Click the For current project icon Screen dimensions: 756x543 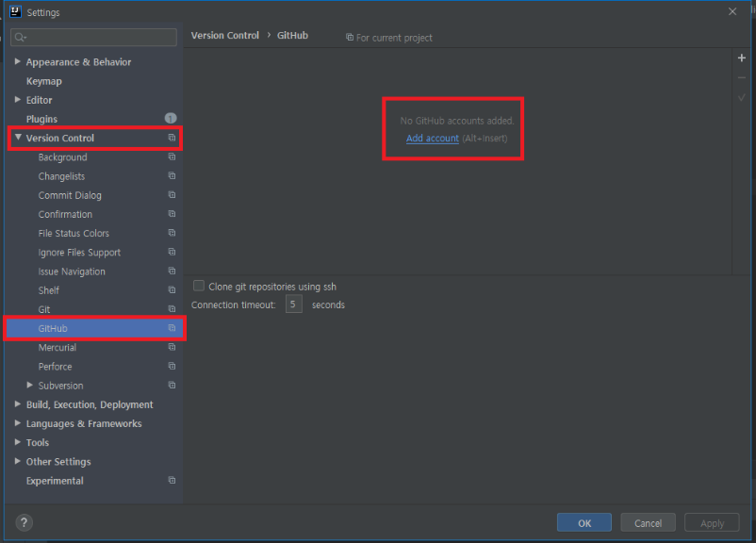(x=350, y=37)
